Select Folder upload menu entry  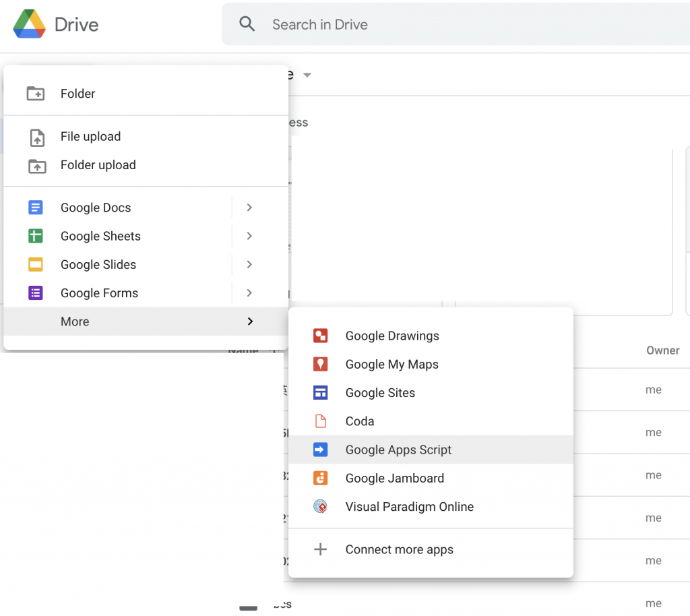146,165
